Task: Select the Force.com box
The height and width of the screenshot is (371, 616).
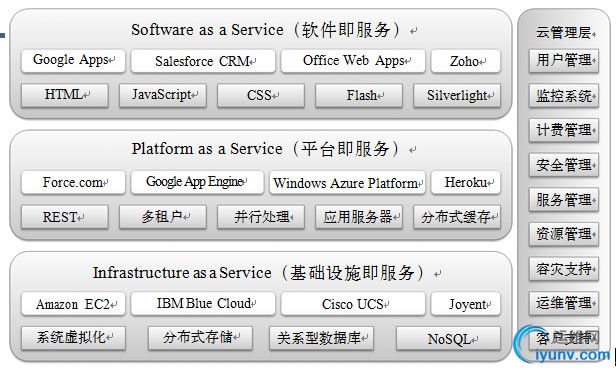Action: click(73, 182)
